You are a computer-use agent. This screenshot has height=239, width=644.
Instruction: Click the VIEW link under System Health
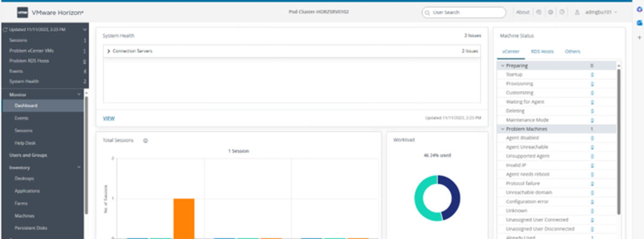click(x=108, y=118)
